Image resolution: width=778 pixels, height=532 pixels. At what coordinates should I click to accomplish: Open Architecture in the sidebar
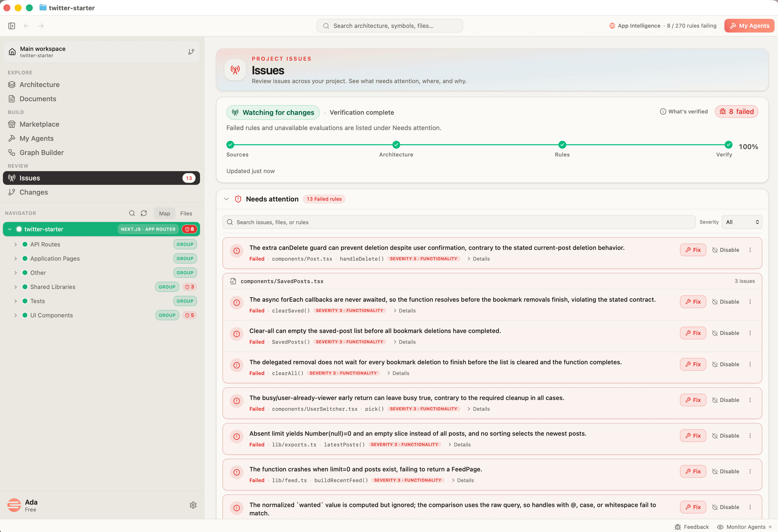(x=101, y=85)
